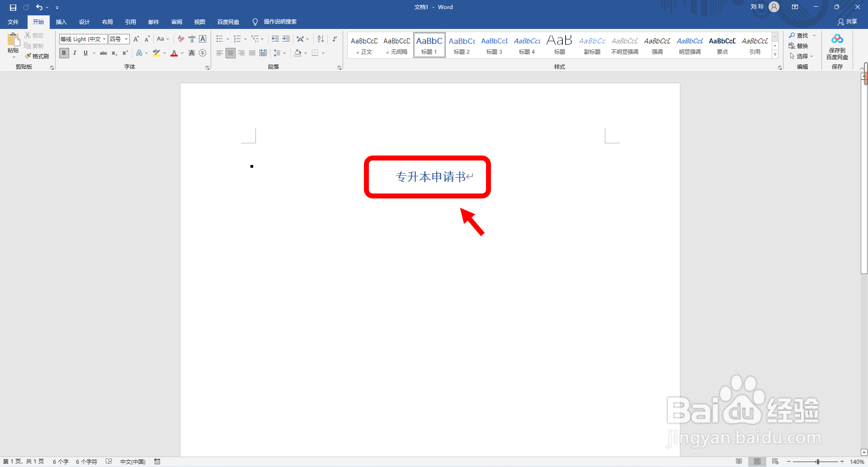Click the macro recording icon in status bar
Image resolution: width=868 pixels, height=467 pixels.
pyautogui.click(x=157, y=462)
